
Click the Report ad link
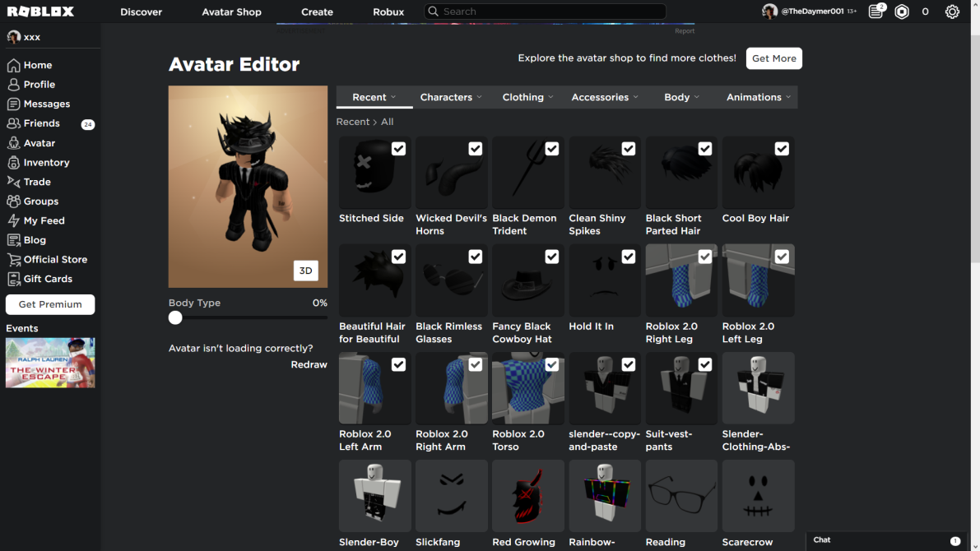[685, 30]
